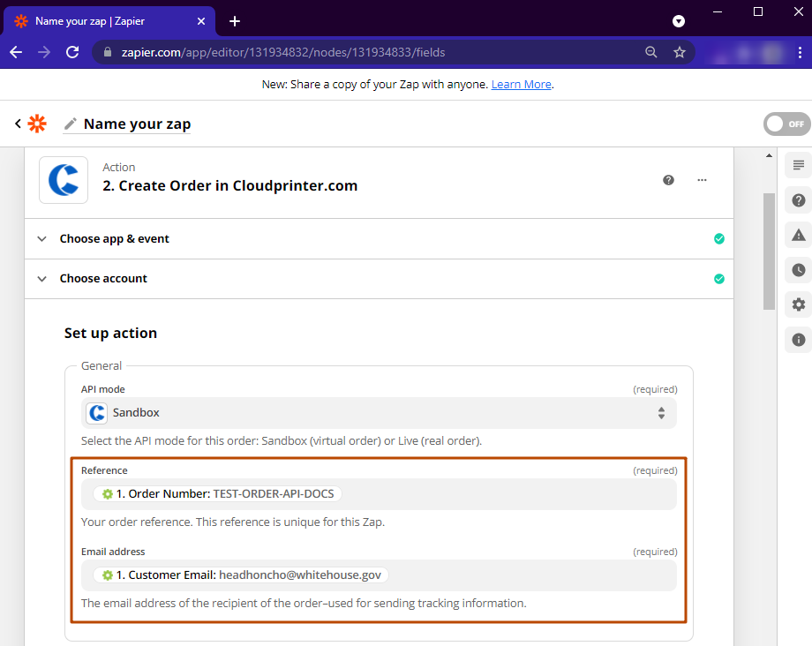Image resolution: width=812 pixels, height=646 pixels.
Task: Open the Cloudprinter.com app icon
Action: 64,180
